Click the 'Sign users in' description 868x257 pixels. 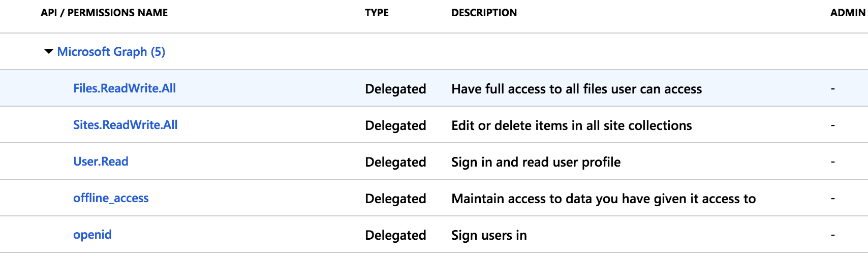pos(489,236)
